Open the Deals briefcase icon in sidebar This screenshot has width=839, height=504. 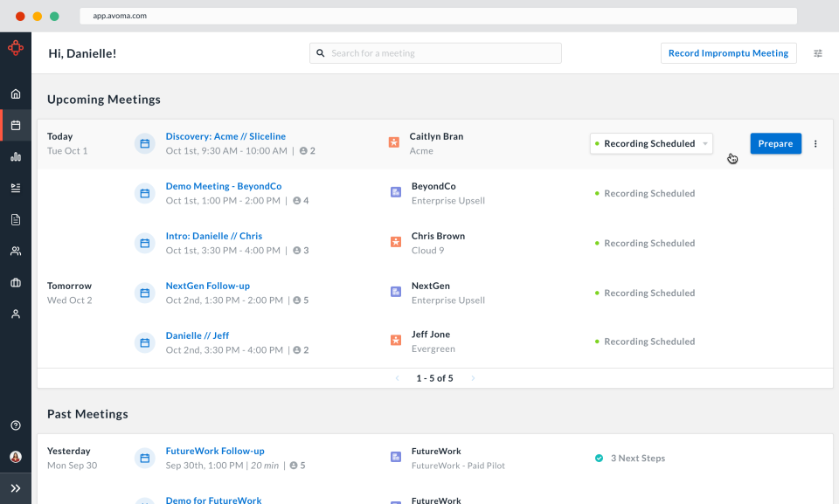pos(15,281)
